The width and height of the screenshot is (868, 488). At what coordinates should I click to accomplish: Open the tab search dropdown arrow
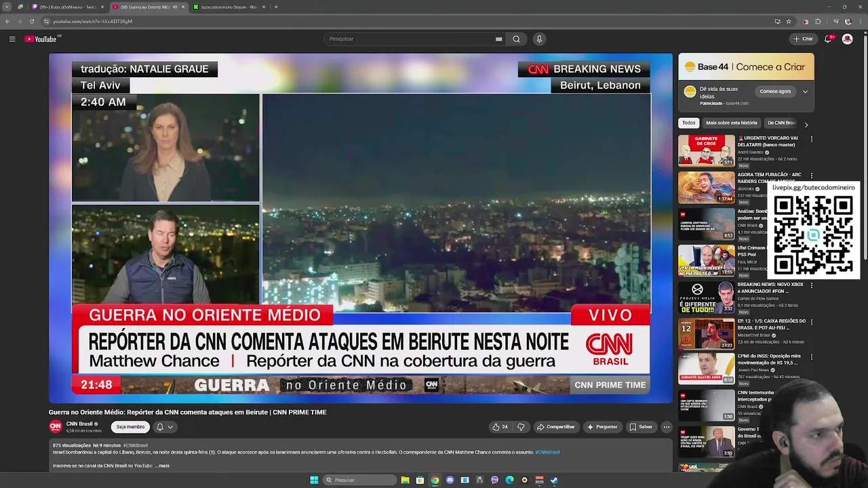click(7, 7)
